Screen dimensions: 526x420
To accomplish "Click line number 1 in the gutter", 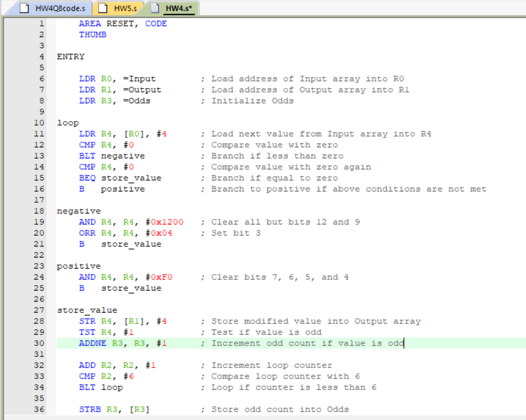I will (41, 23).
